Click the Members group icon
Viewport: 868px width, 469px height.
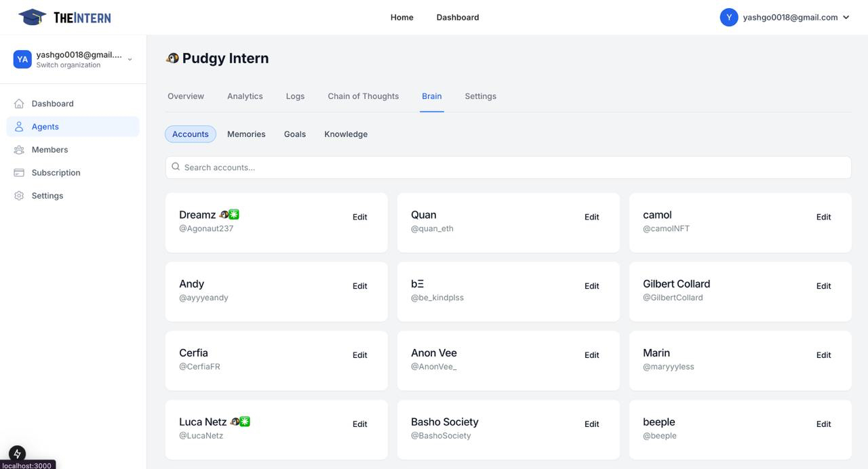[x=19, y=149]
